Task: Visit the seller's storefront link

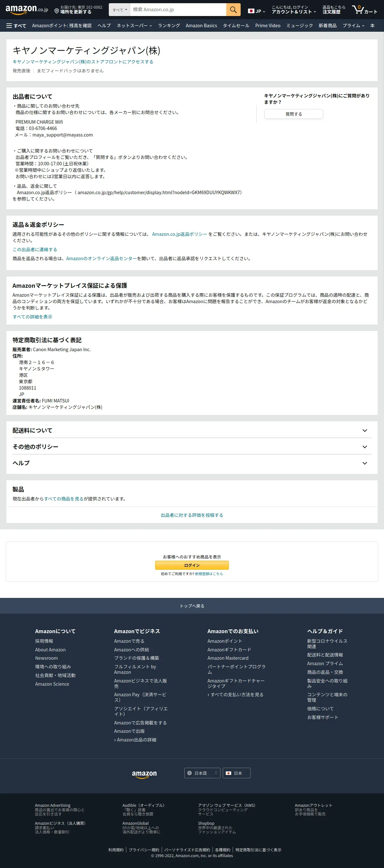Action: tap(83, 62)
